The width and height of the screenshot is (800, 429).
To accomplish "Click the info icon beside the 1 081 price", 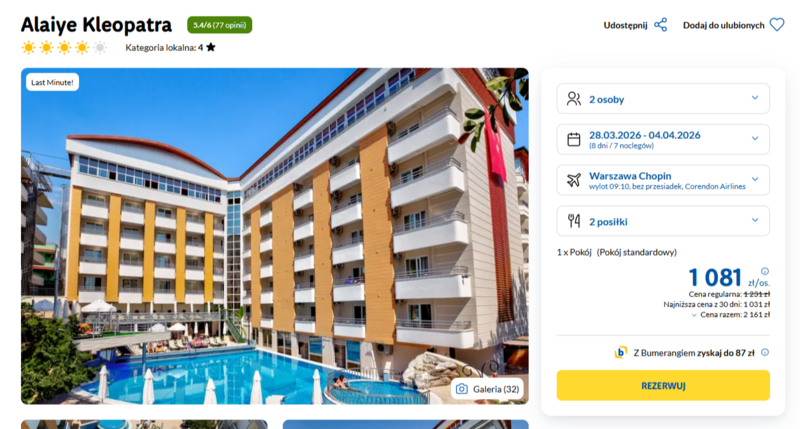I will pos(765,271).
